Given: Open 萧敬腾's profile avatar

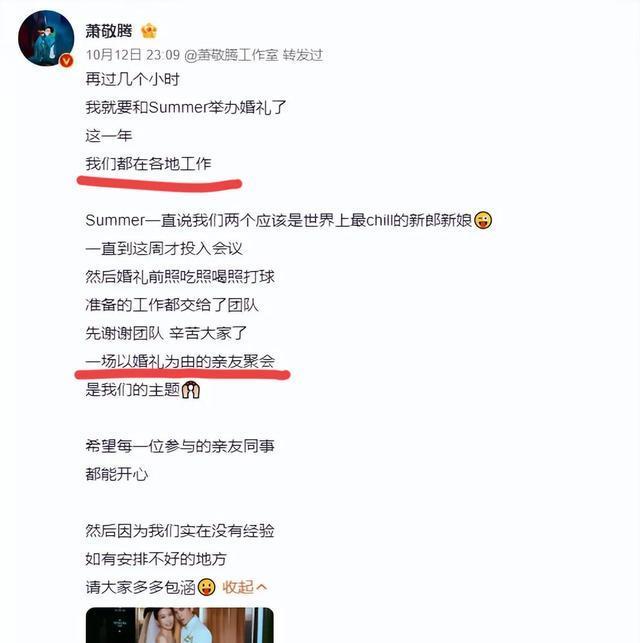Looking at the screenshot, I should click(46, 38).
